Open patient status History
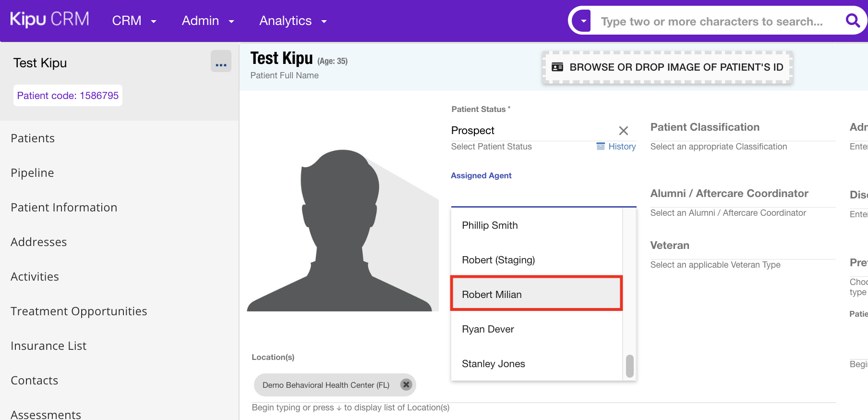The height and width of the screenshot is (420, 868). click(616, 147)
